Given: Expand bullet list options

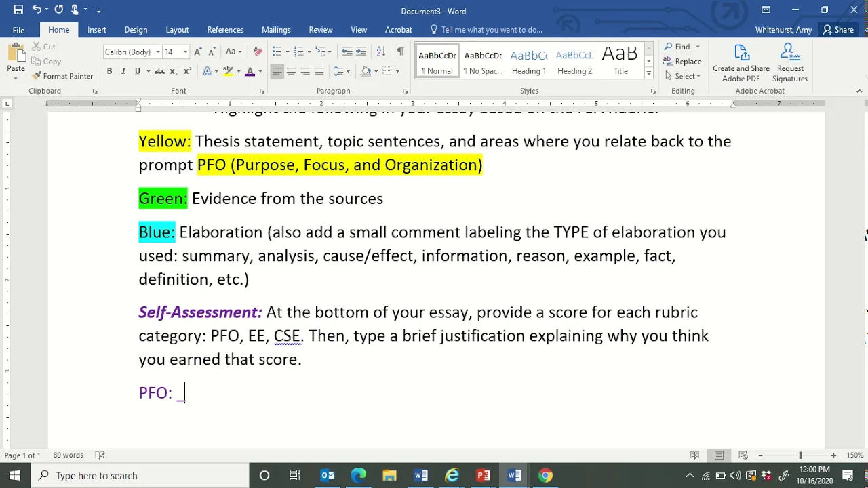Looking at the screenshot, I should pyautogui.click(x=287, y=52).
